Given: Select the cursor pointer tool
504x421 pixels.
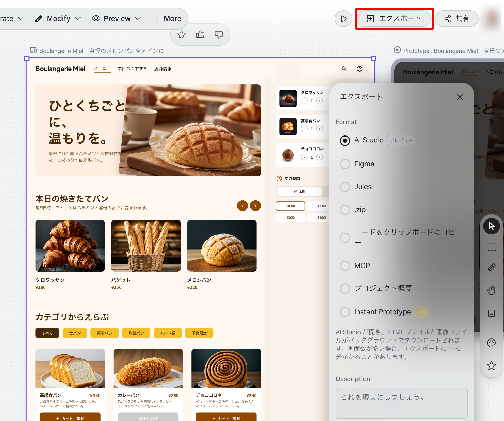Looking at the screenshot, I should [491, 226].
